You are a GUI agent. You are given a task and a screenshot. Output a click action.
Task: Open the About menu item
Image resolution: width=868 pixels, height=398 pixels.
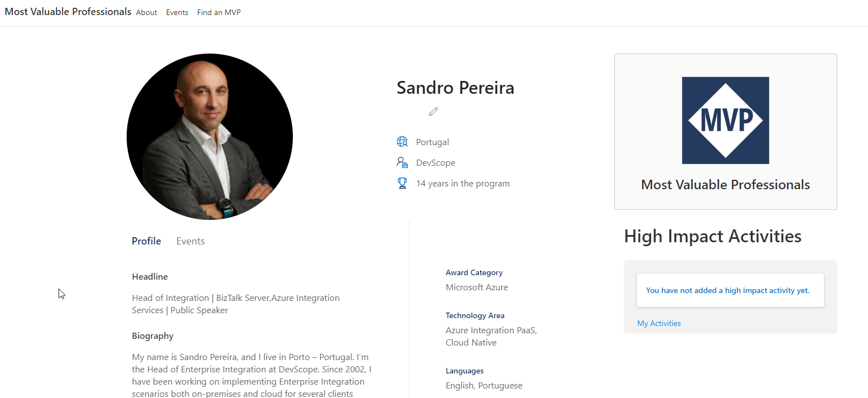pyautogui.click(x=147, y=12)
